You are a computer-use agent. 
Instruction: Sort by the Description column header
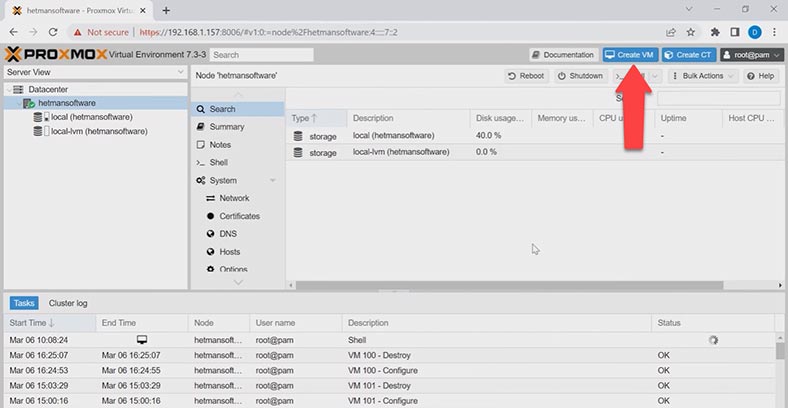tap(409, 119)
